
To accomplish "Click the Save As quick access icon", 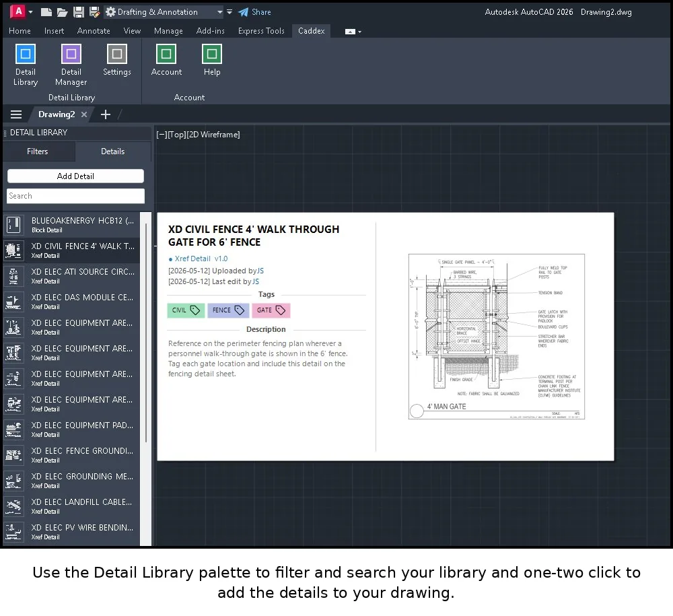I will pyautogui.click(x=94, y=12).
